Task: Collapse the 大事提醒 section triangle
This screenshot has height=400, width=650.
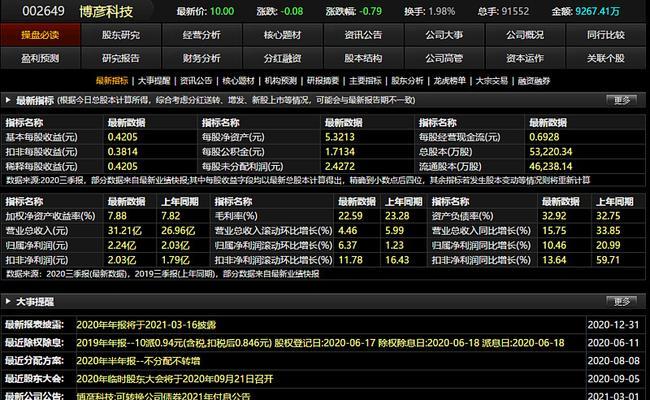Action: (8, 301)
